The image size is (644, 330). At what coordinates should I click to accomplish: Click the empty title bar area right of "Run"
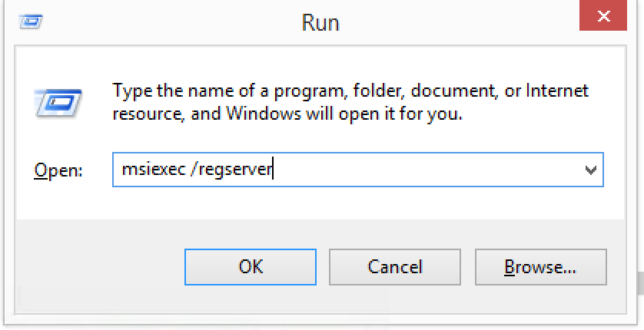coord(461,22)
